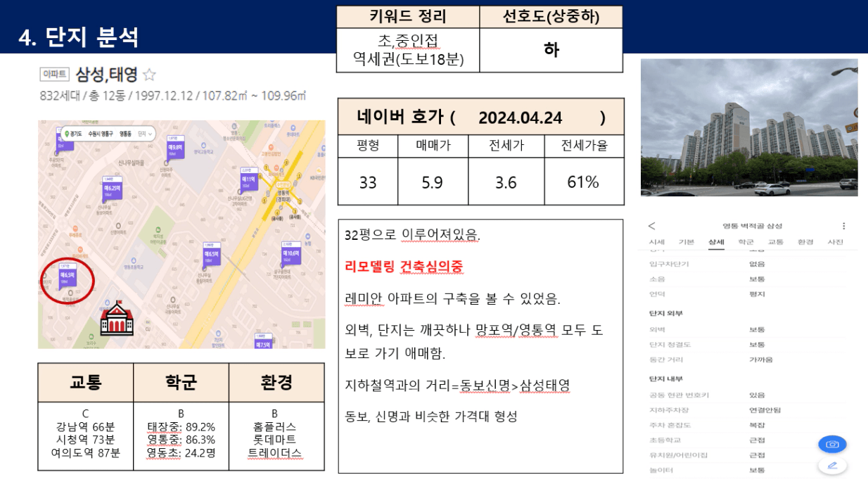The width and height of the screenshot is (868, 489).
Task: Switch to the 환경 tab
Action: tap(805, 242)
